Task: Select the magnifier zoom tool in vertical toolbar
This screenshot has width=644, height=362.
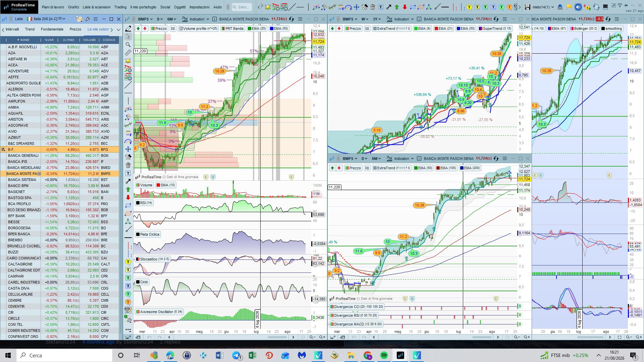Action: point(128,45)
